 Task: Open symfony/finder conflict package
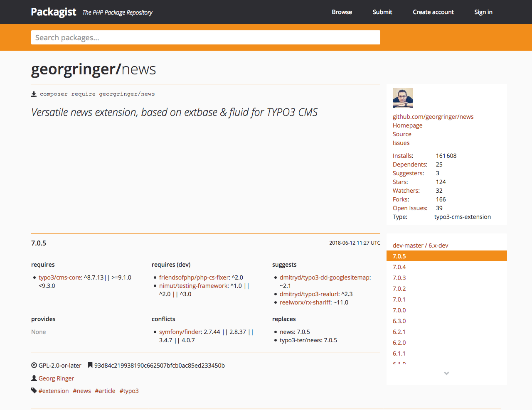180,332
